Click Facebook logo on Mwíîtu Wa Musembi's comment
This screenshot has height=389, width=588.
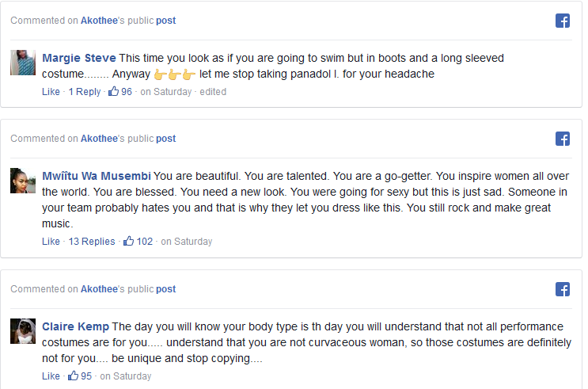563,139
